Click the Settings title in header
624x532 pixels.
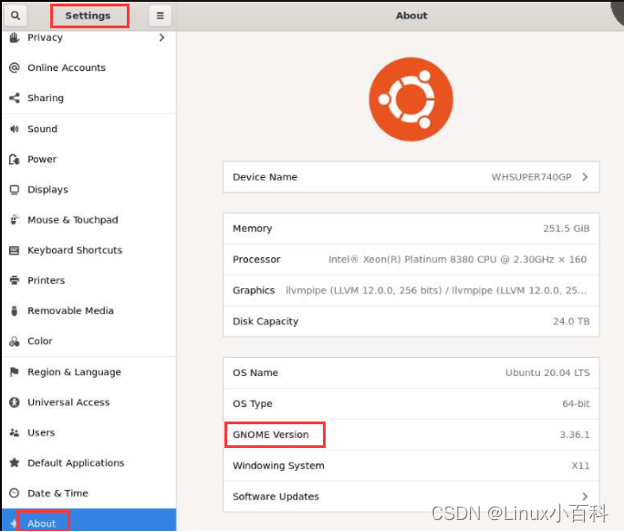click(88, 16)
